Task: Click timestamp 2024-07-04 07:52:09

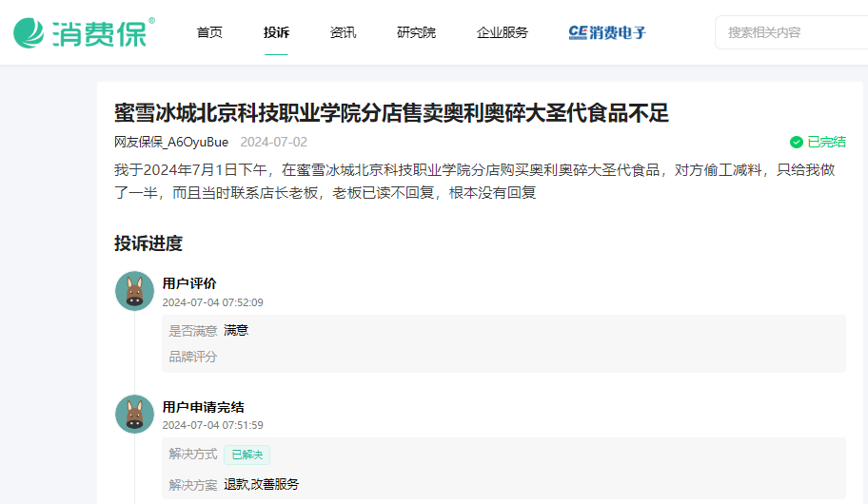Action: (x=212, y=302)
